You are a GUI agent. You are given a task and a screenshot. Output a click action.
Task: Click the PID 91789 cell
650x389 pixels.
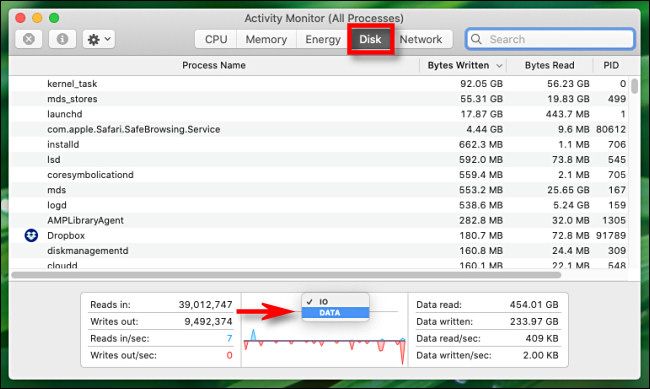pyautogui.click(x=611, y=236)
